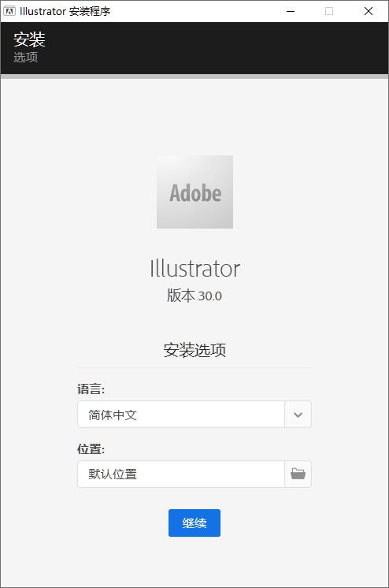
Task: Click the blue 继续 button
Action: coord(194,523)
